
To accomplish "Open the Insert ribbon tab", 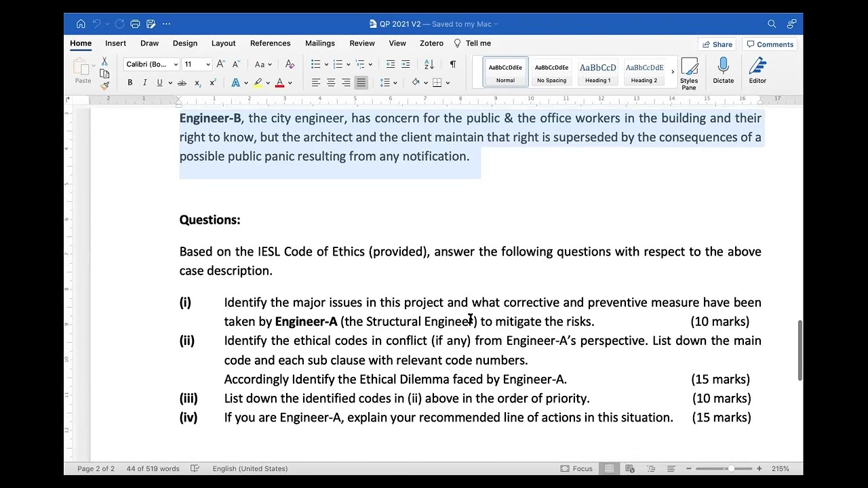I will click(115, 43).
